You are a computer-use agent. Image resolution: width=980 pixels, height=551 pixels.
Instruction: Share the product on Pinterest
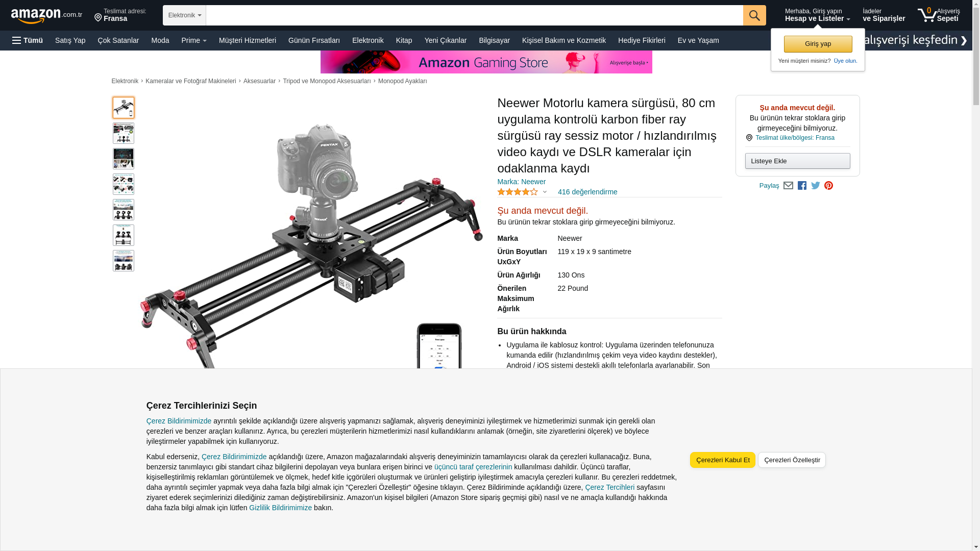coord(828,186)
